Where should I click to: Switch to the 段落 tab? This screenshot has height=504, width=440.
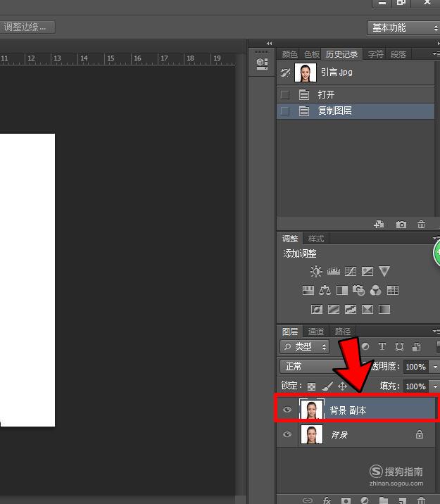pos(398,54)
